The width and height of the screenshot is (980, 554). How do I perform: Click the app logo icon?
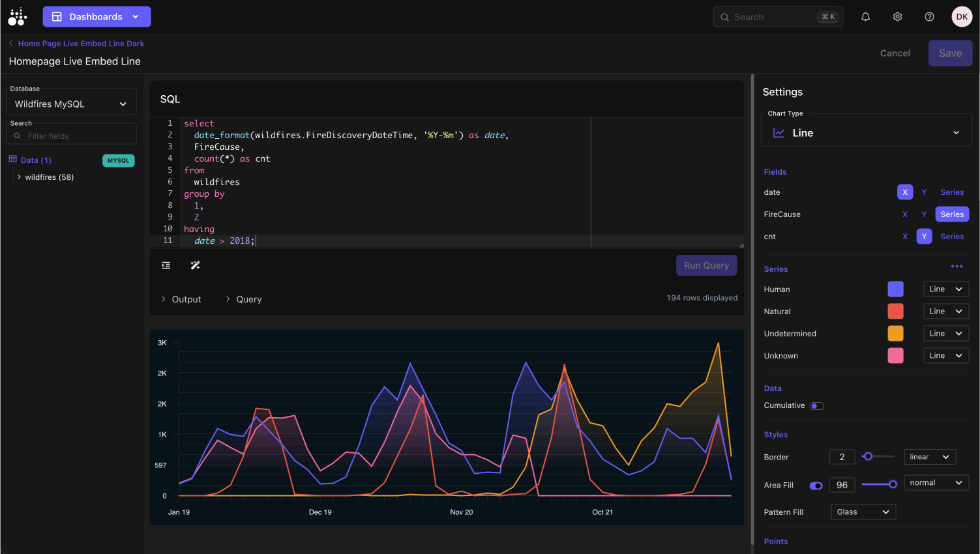(18, 17)
